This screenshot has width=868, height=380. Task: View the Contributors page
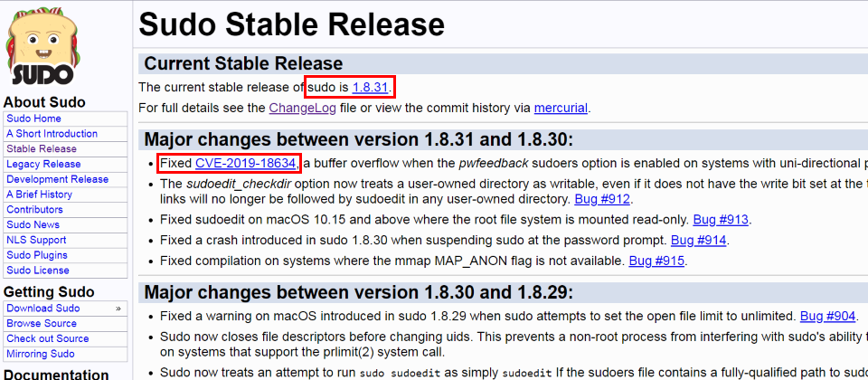34,210
